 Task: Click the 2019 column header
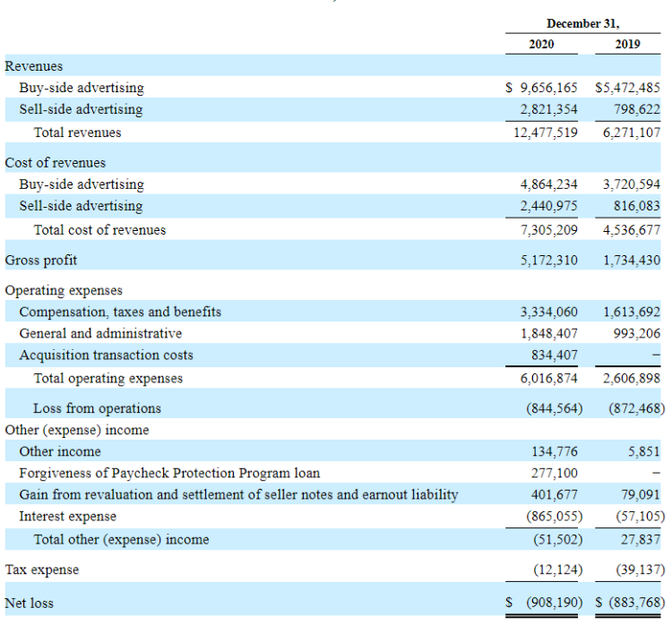[627, 44]
